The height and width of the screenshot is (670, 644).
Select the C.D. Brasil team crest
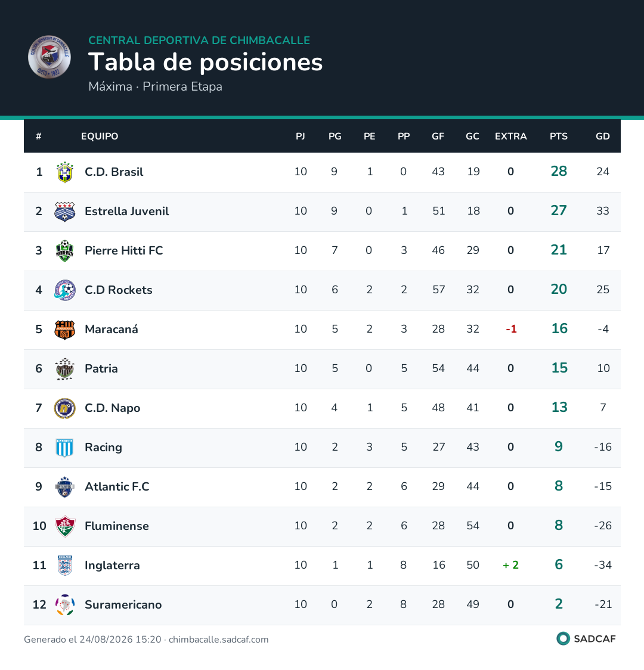point(65,172)
